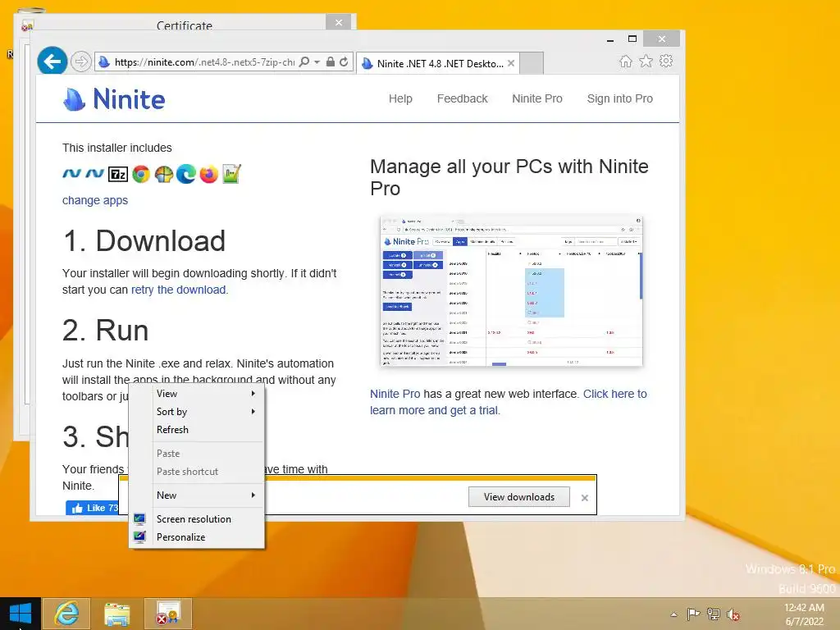The height and width of the screenshot is (630, 840).
Task: Open the Windows Start button
Action: click(21, 614)
